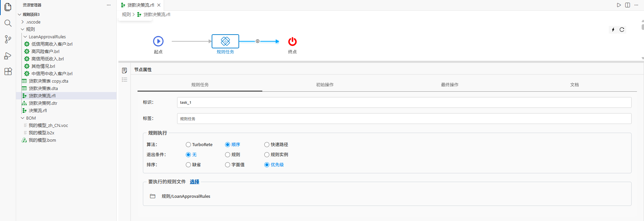Click the refresh icon above the diagram
This screenshot has width=644, height=221.
point(622,30)
